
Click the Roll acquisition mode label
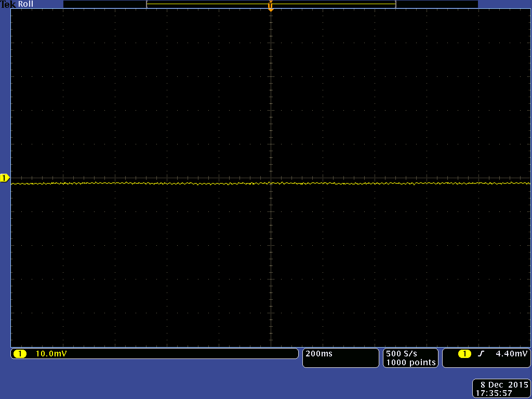(x=26, y=4)
